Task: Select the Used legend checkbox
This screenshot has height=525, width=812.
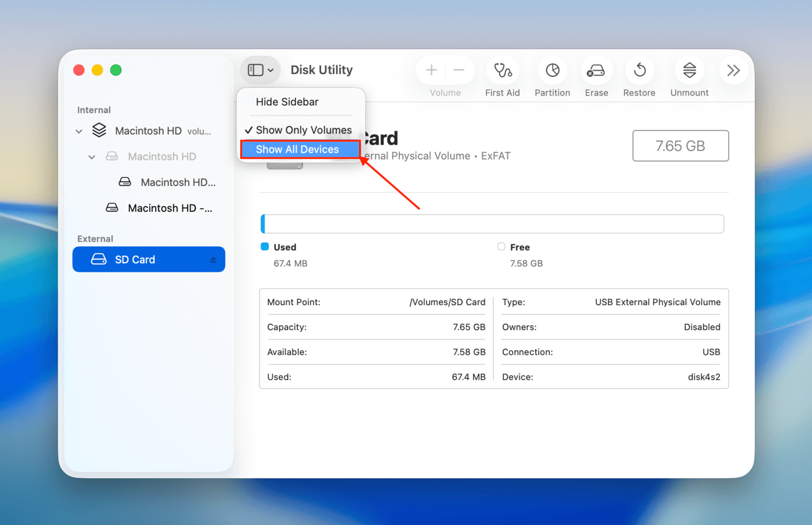Action: click(x=265, y=247)
